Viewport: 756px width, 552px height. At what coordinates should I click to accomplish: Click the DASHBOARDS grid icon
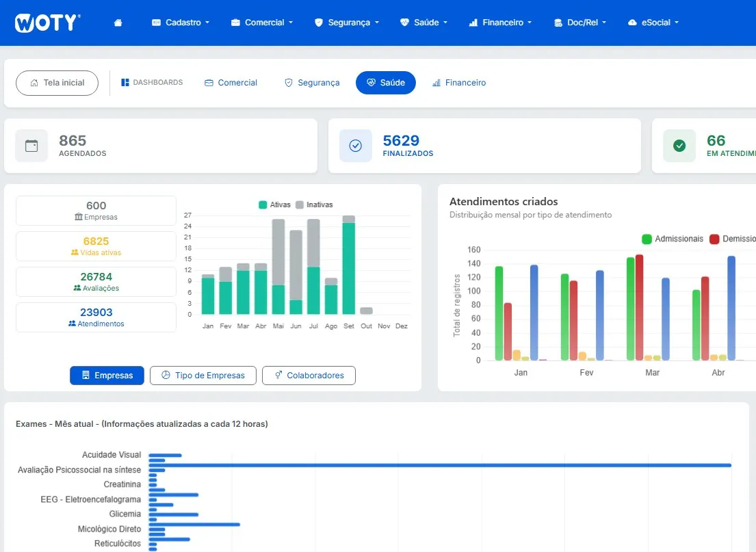(125, 83)
